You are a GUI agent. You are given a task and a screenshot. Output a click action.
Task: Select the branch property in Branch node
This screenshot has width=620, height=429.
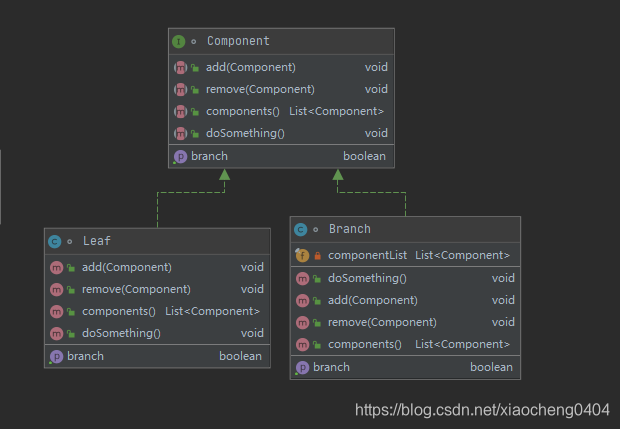[x=331, y=367]
